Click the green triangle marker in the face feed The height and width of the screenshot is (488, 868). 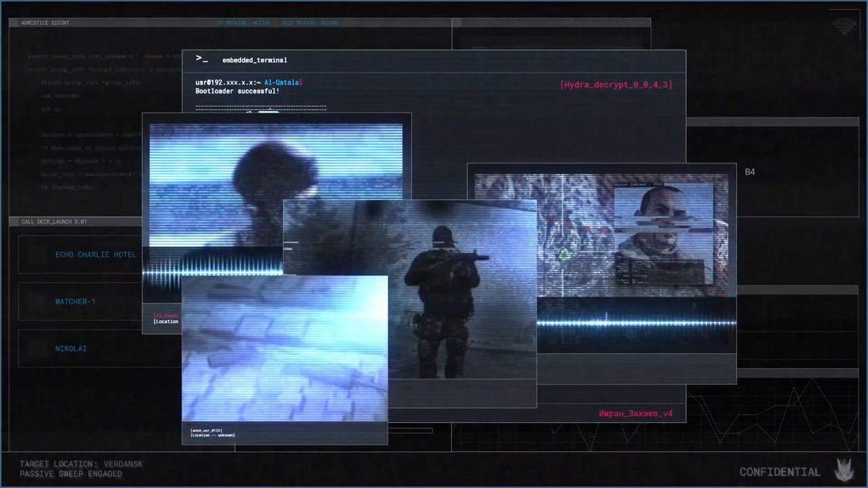point(564,255)
